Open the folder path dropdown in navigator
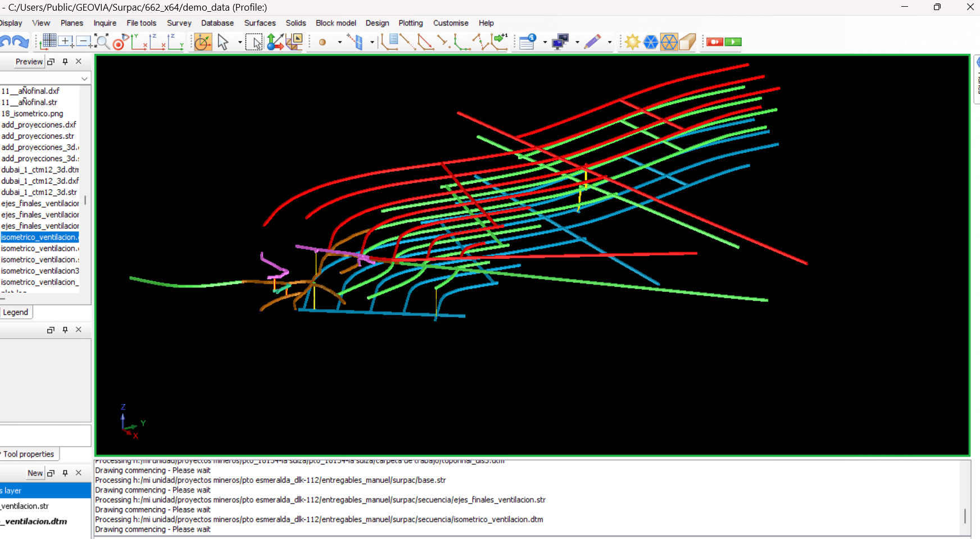The height and width of the screenshot is (539, 980). click(x=84, y=79)
